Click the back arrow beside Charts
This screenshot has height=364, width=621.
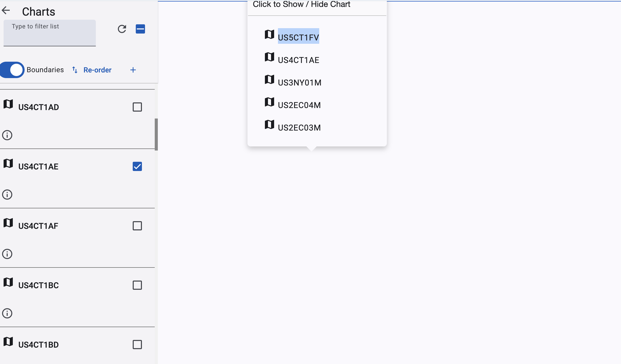point(6,10)
